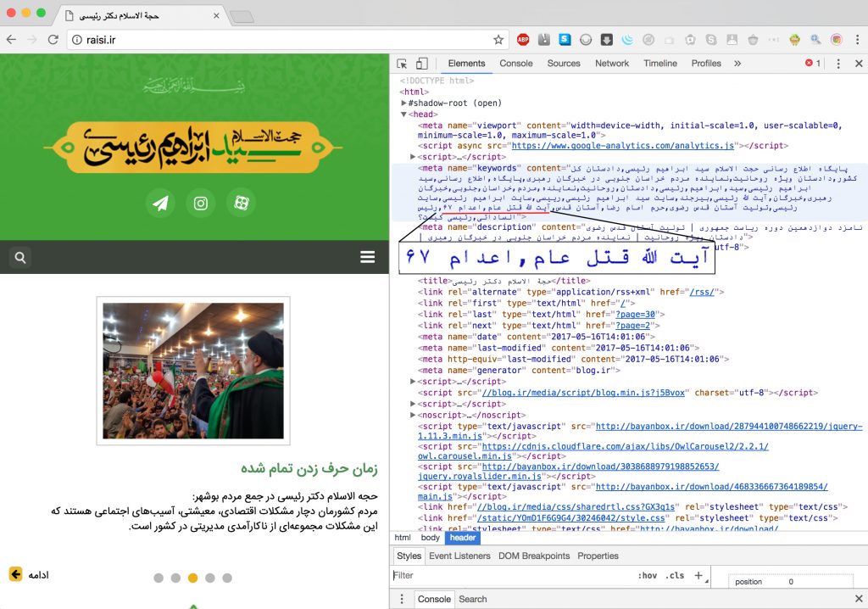The width and height of the screenshot is (868, 609).
Task: Open the AdBlock Plus extension icon
Action: pos(522,40)
